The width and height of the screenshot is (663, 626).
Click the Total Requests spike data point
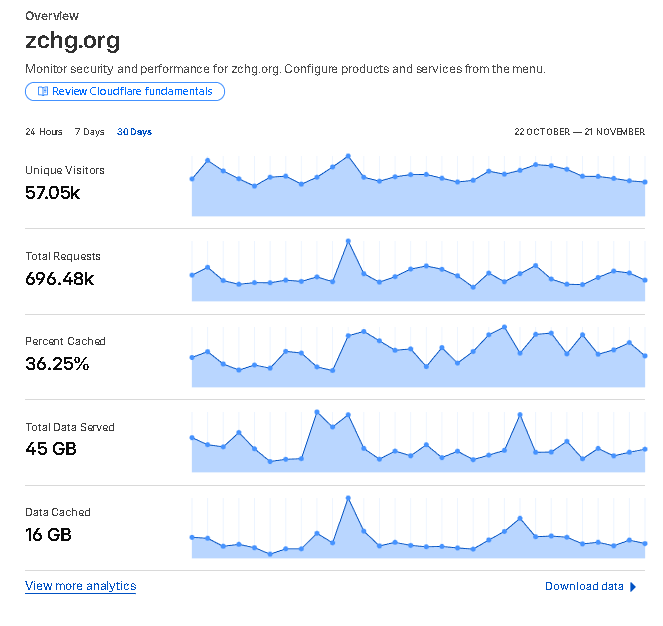(x=348, y=241)
